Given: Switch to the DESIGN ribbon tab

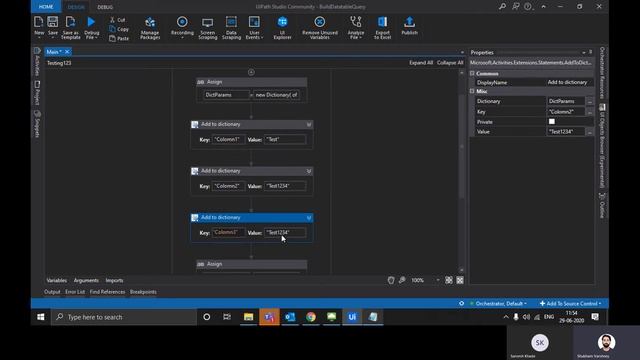Looking at the screenshot, I should coord(76,7).
